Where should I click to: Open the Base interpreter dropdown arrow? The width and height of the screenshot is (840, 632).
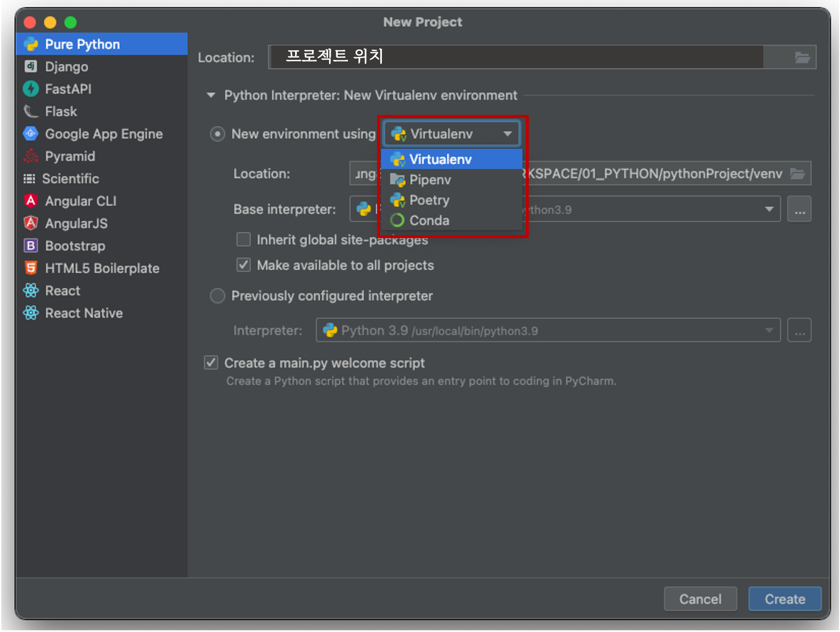point(769,209)
